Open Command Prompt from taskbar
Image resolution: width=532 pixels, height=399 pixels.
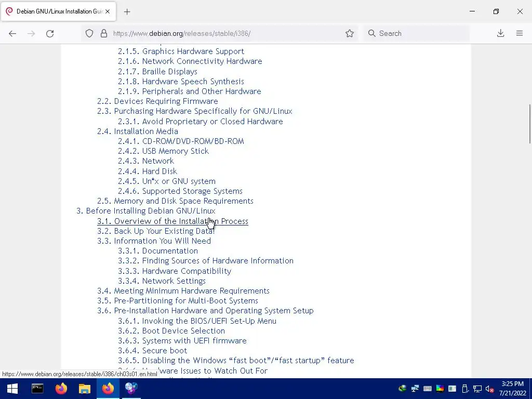[37, 389]
